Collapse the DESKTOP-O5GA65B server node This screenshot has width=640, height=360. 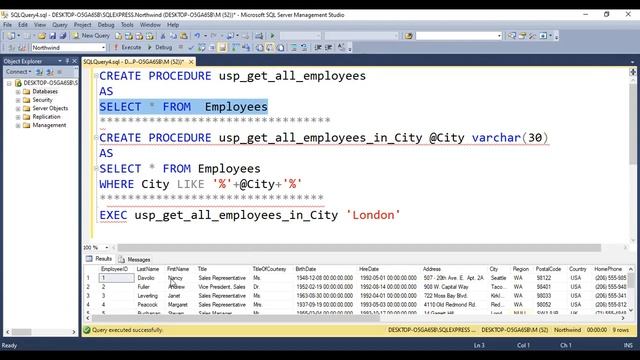(x=9, y=83)
